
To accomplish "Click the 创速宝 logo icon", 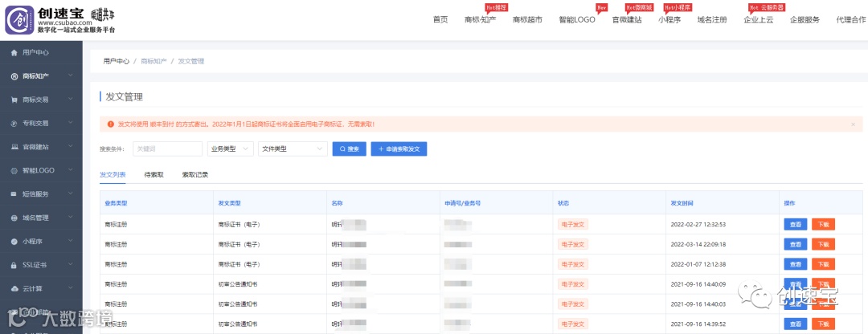I will (x=19, y=20).
